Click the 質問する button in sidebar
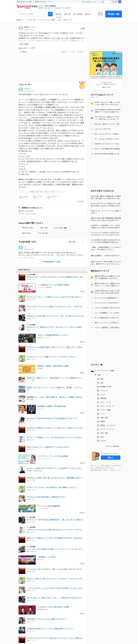138x644 pixels. 110,457
